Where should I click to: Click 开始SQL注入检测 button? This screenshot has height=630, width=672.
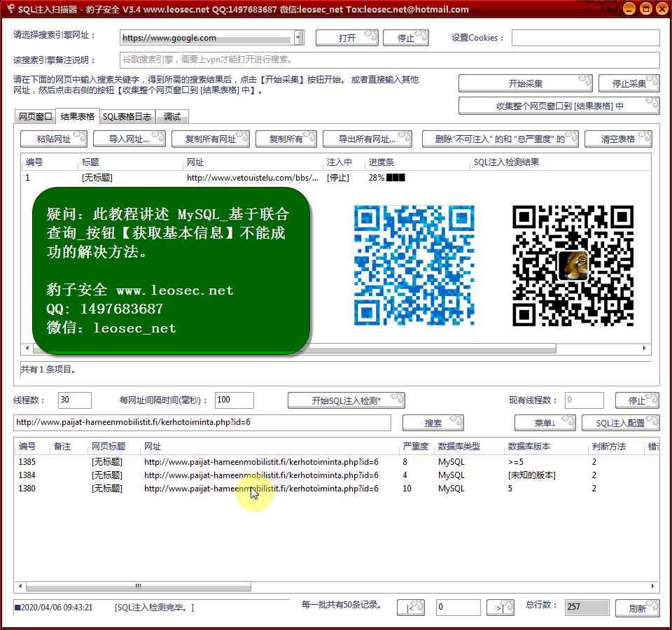click(346, 400)
